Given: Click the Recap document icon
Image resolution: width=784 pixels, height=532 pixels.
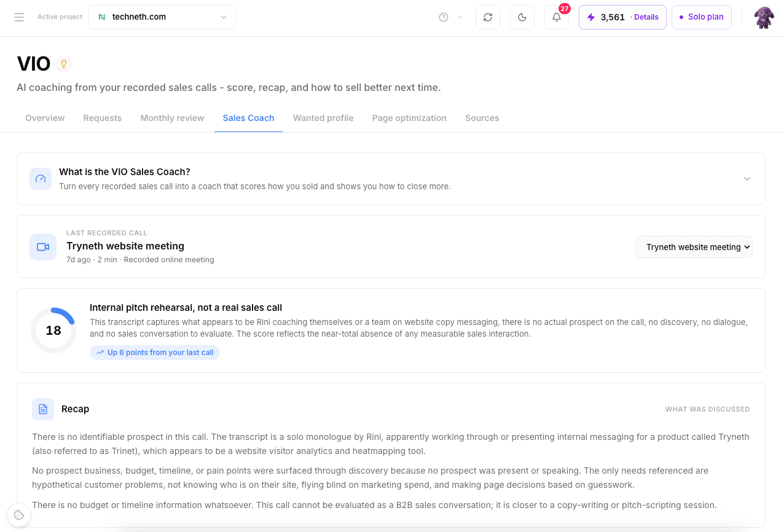Looking at the screenshot, I should coord(43,409).
